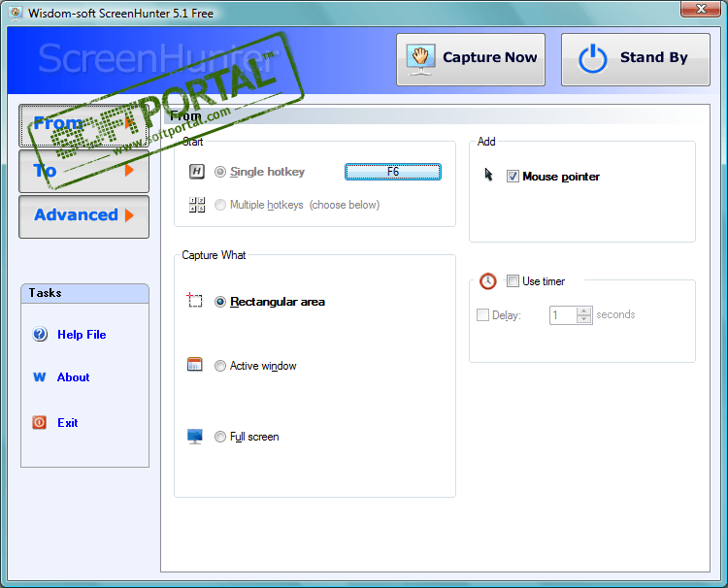Click the W About icon
The width and height of the screenshot is (728, 588).
coord(40,377)
